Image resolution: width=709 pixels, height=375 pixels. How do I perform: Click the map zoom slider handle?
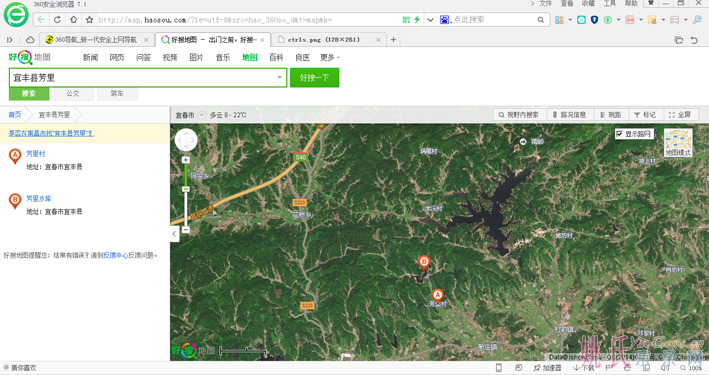click(186, 189)
